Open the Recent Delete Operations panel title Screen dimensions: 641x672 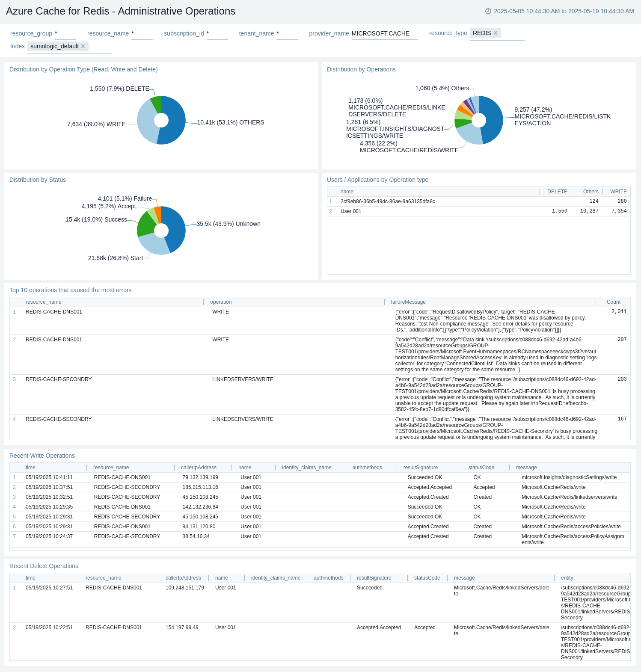[x=44, y=566]
